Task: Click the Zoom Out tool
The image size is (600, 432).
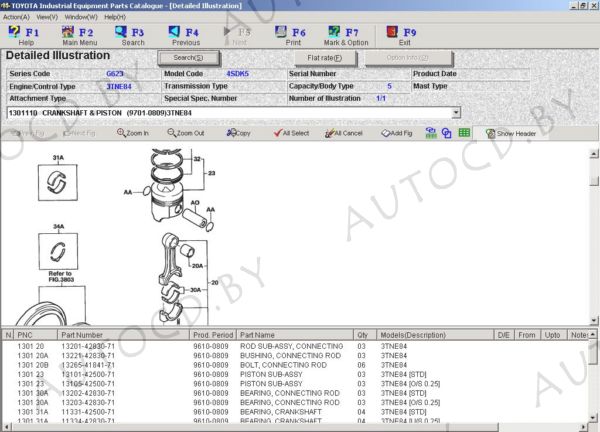Action: coord(186,133)
